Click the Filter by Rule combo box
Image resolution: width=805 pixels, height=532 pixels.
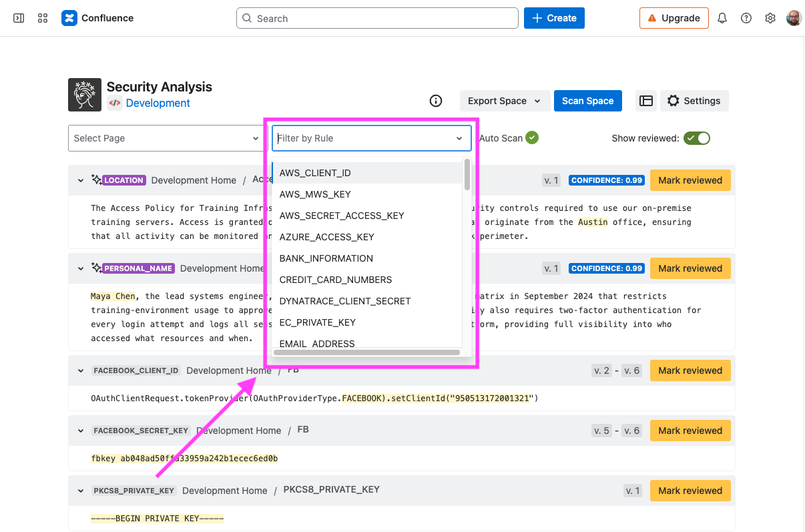click(372, 138)
